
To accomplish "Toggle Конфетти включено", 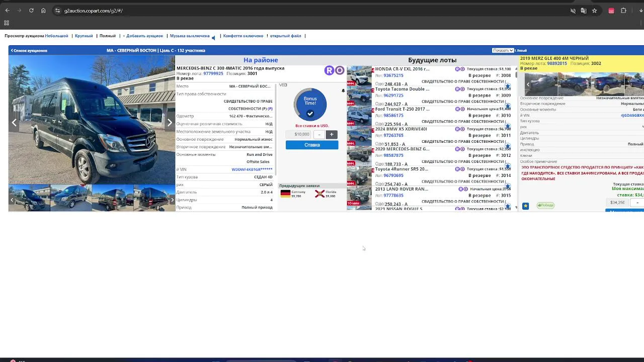I will tap(243, 36).
